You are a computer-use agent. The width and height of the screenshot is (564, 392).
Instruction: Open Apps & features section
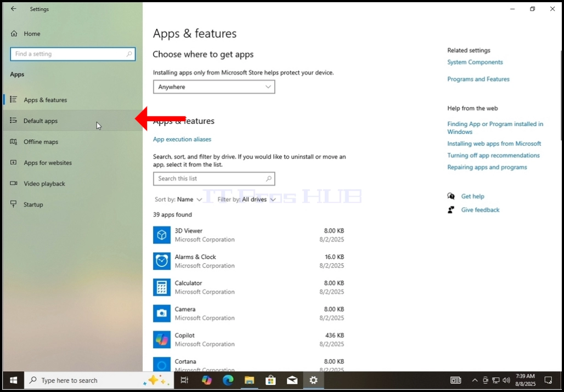coord(71,100)
